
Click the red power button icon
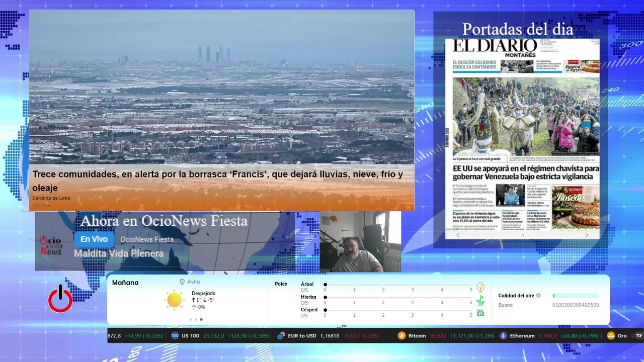[x=60, y=299]
